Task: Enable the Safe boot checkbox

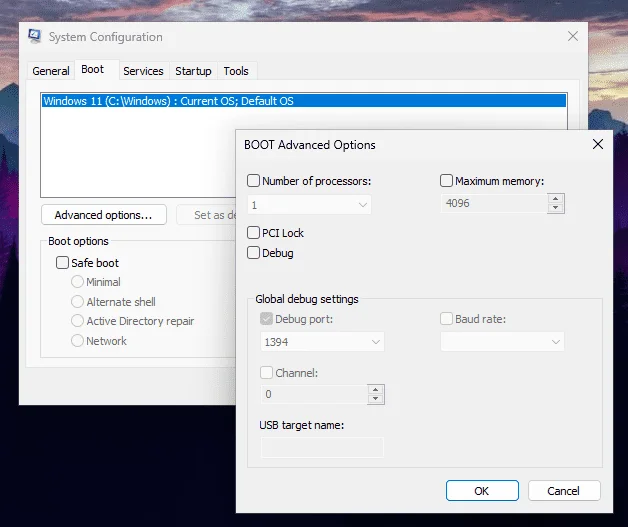Action: click(62, 263)
